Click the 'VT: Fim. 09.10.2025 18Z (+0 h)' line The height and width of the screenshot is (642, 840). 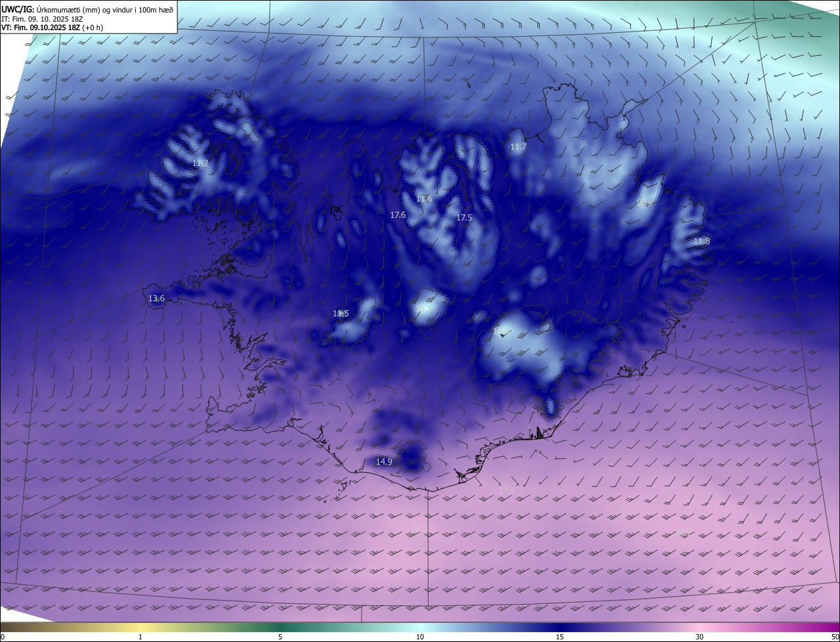point(52,28)
